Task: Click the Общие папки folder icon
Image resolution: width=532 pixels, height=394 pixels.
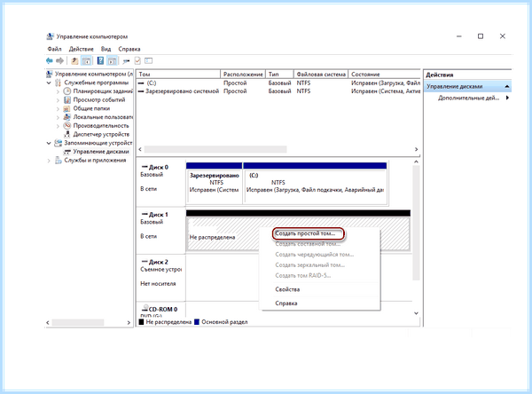Action: click(x=67, y=108)
